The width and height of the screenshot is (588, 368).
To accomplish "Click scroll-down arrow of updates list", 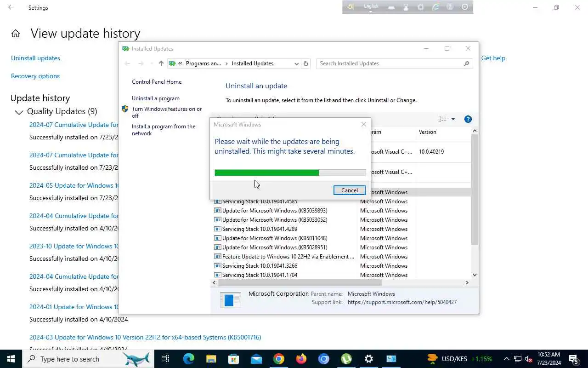I will (475, 275).
